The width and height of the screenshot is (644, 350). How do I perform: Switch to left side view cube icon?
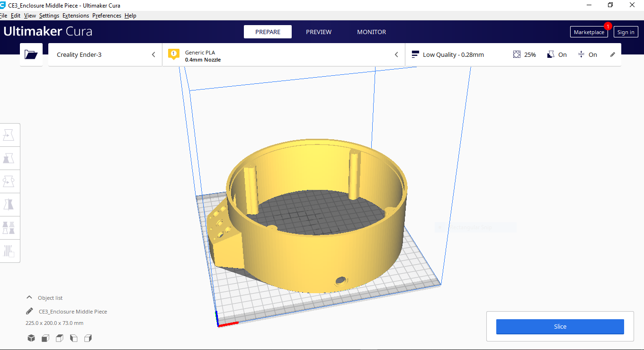tap(73, 338)
